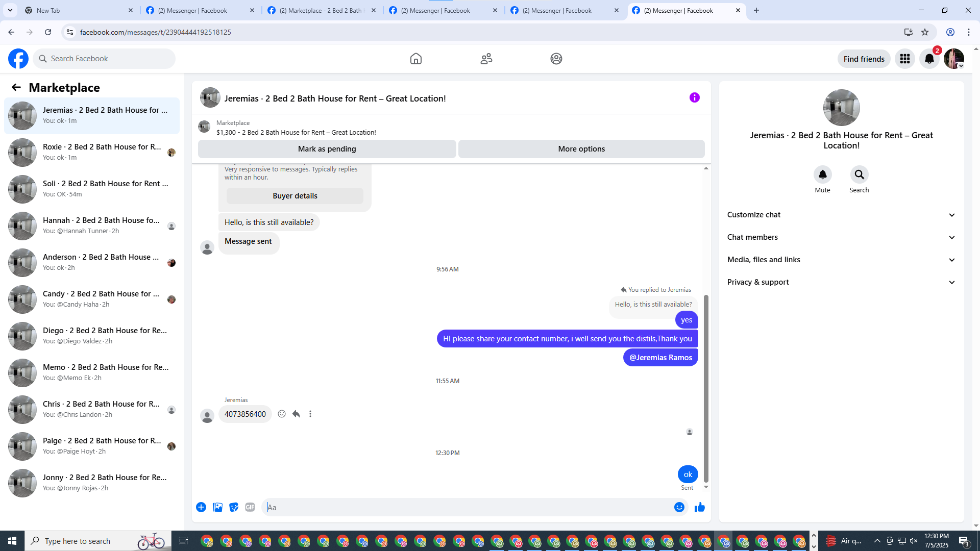
Task: Reply to the 4073856400 message
Action: (x=296, y=414)
